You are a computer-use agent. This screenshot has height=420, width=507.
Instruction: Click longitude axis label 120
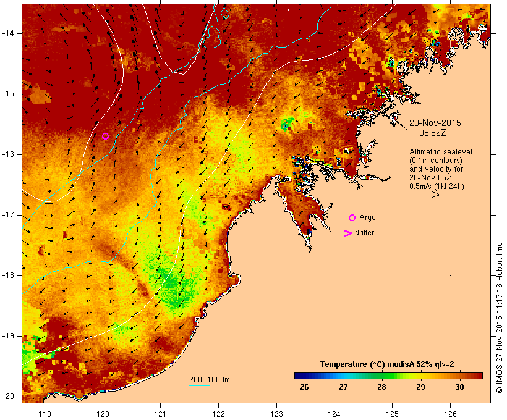[103, 414]
